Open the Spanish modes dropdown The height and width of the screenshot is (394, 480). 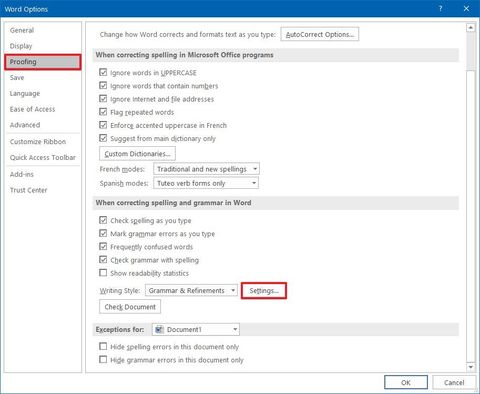point(206,183)
